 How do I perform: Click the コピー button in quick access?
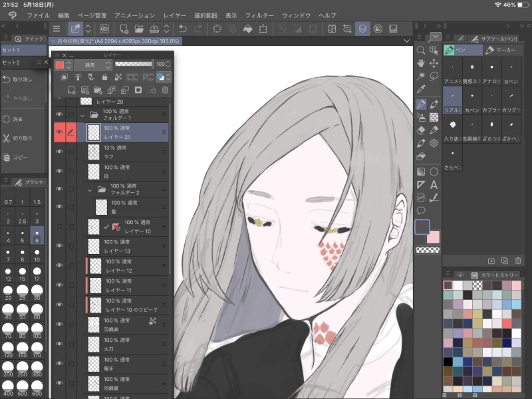[x=23, y=158]
